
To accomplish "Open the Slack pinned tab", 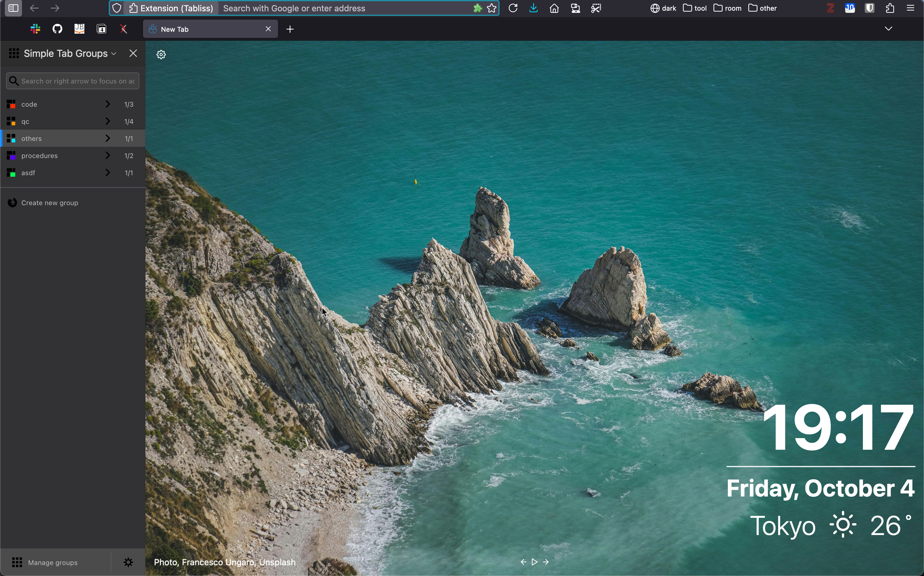I will [x=35, y=29].
